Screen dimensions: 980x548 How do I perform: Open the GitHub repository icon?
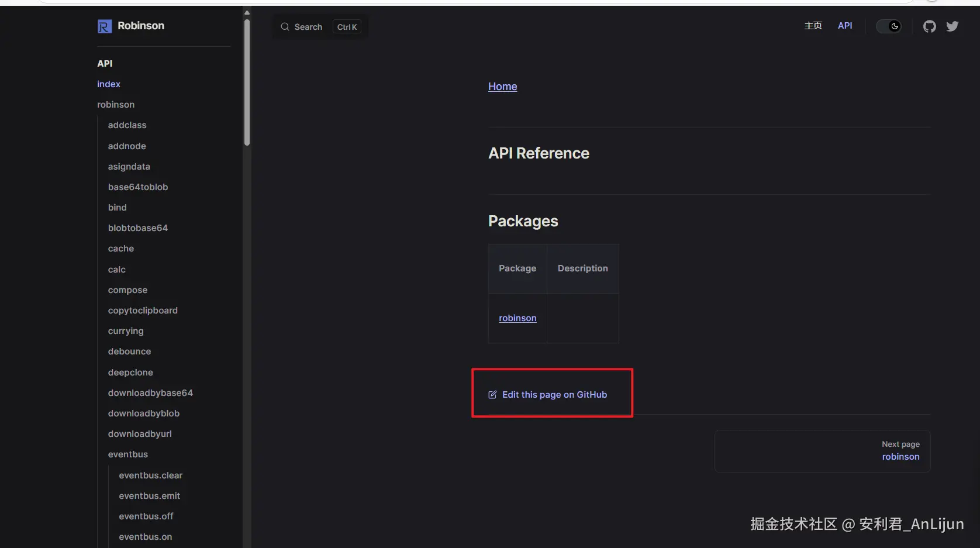(929, 26)
